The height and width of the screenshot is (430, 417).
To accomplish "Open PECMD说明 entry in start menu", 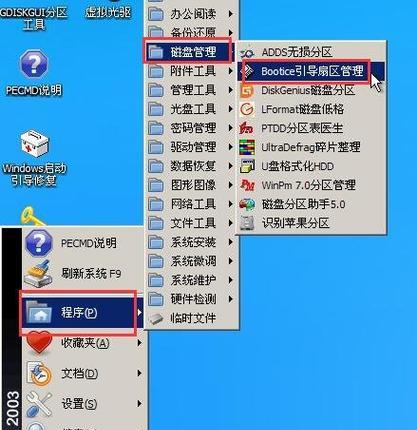I will click(83, 243).
